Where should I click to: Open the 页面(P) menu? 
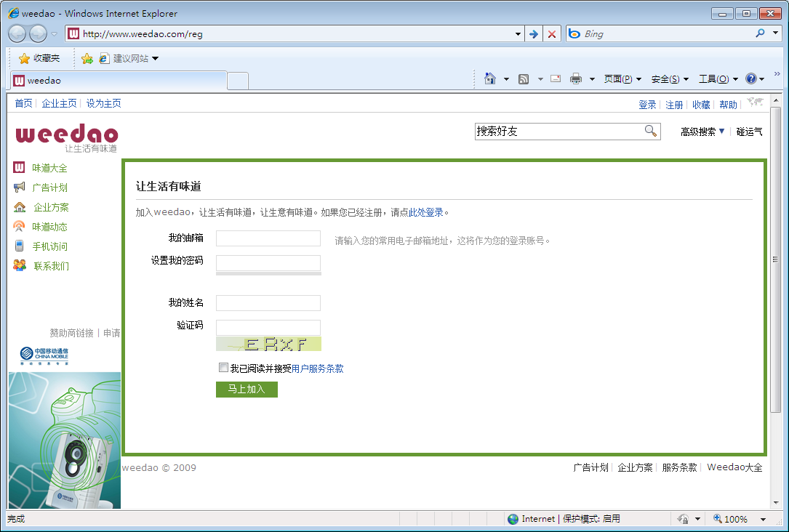point(623,79)
